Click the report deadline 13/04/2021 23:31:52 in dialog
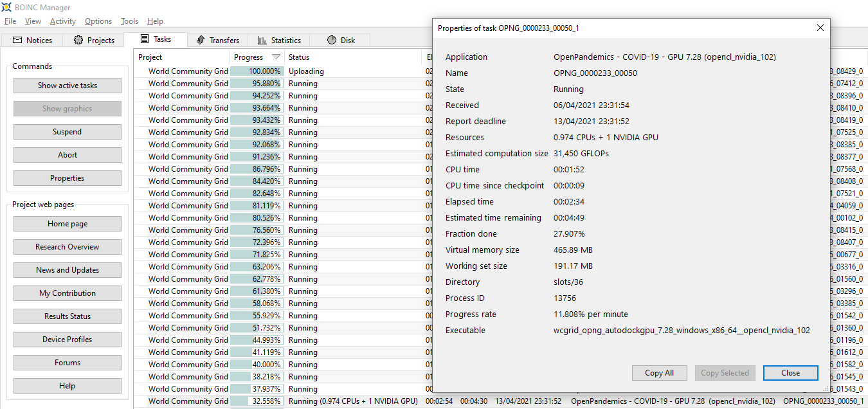The height and width of the screenshot is (409, 868). (592, 122)
